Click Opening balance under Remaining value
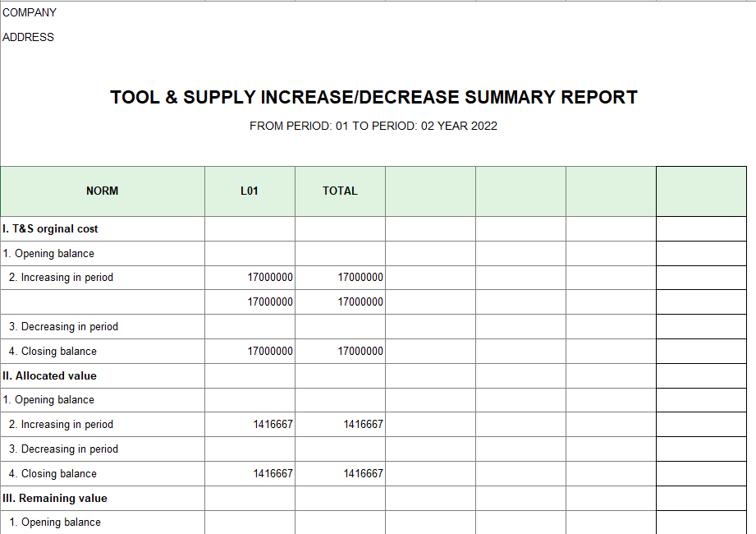Image resolution: width=756 pixels, height=534 pixels. 55,522
